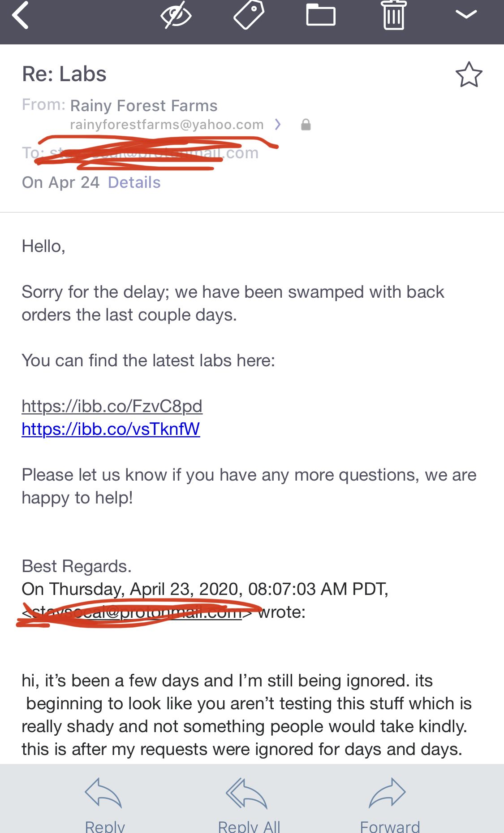Expand sender details chevron beside yahoo address
This screenshot has width=504, height=833.
point(278,125)
